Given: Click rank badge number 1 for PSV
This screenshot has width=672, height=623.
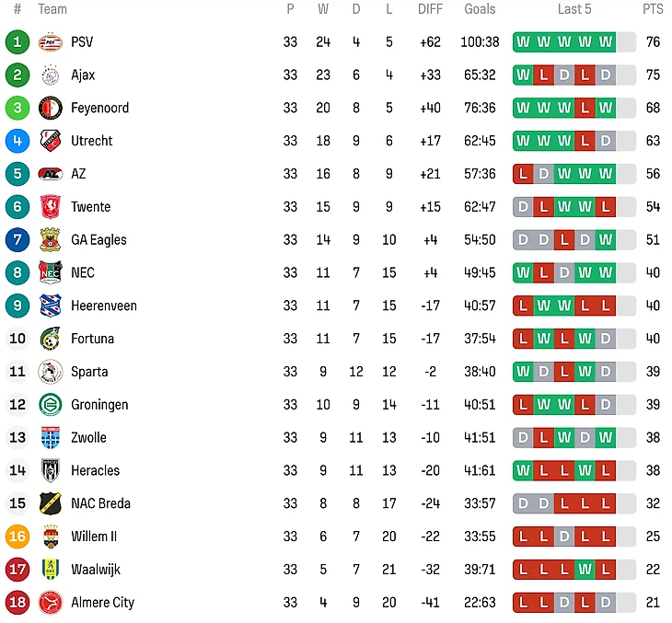Looking at the screenshot, I should (x=17, y=42).
